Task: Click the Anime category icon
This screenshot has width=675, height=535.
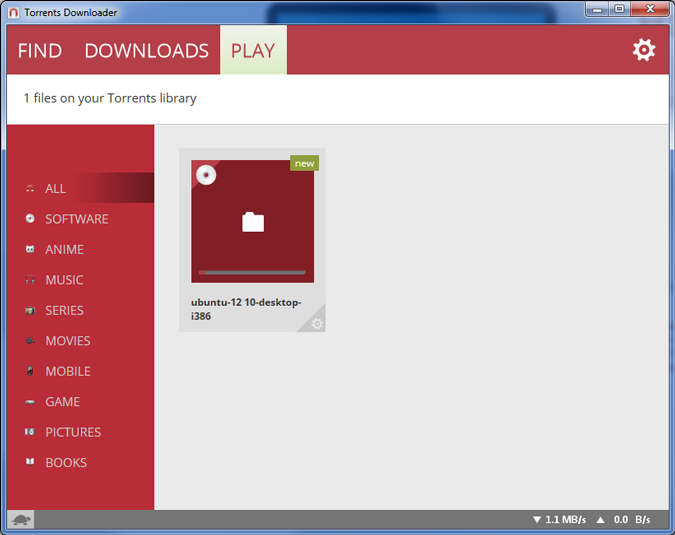Action: tap(30, 250)
